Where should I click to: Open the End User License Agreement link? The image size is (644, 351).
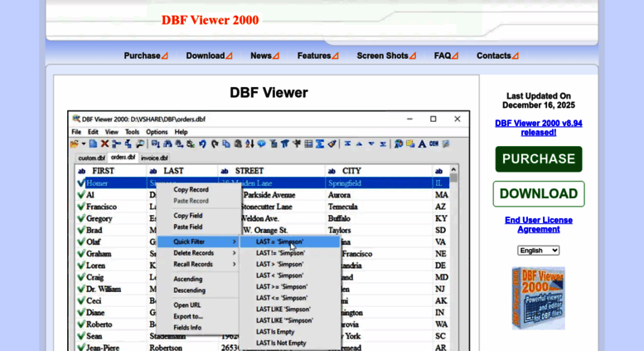click(x=539, y=224)
